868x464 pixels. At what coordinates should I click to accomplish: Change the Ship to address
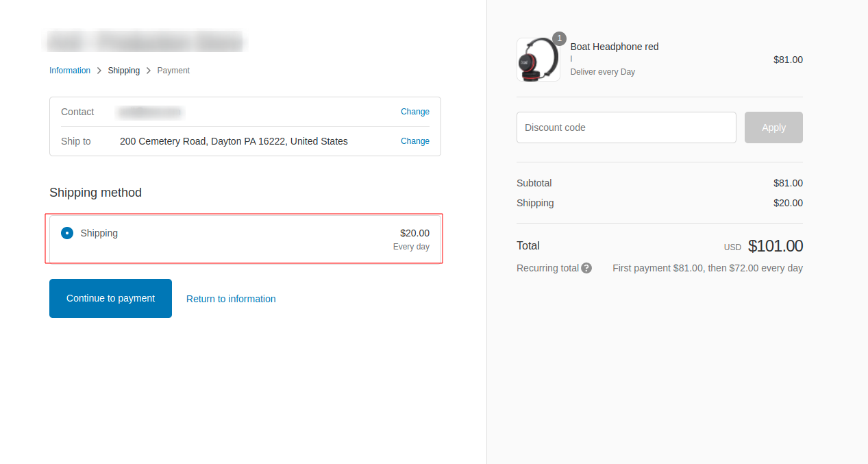(414, 141)
